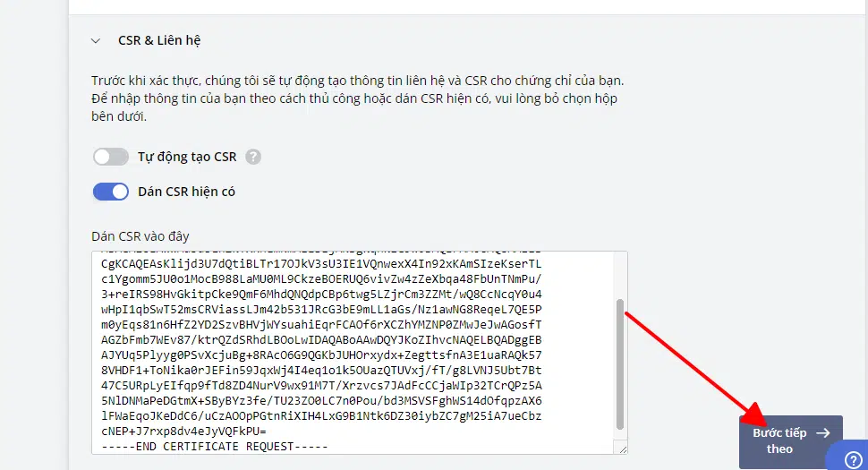Open the help chat bubble icon
The width and height of the screenshot is (868, 470).
(853, 459)
